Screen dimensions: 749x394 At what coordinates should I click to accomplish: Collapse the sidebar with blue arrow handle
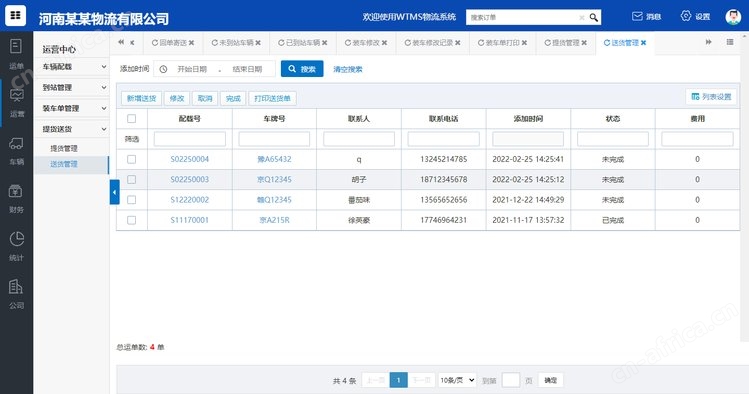[x=115, y=192]
